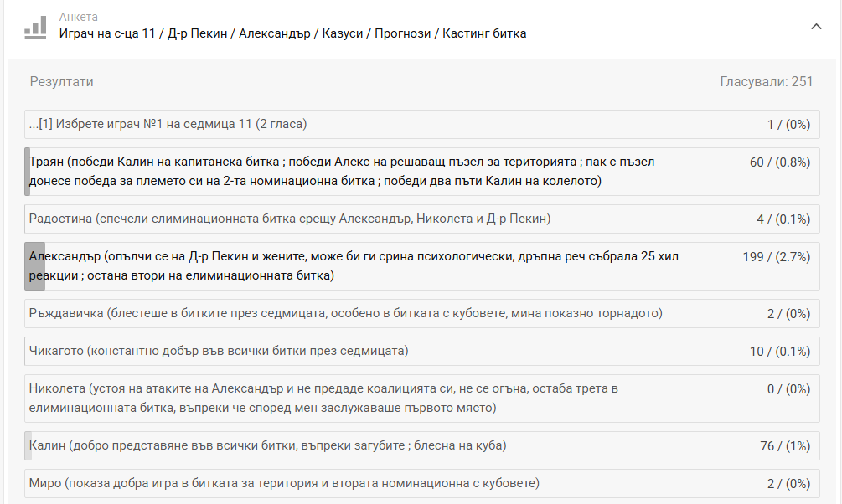Click the 'Анкета' label above the title
Image resolution: width=842 pixels, height=504 pixels.
click(x=78, y=17)
